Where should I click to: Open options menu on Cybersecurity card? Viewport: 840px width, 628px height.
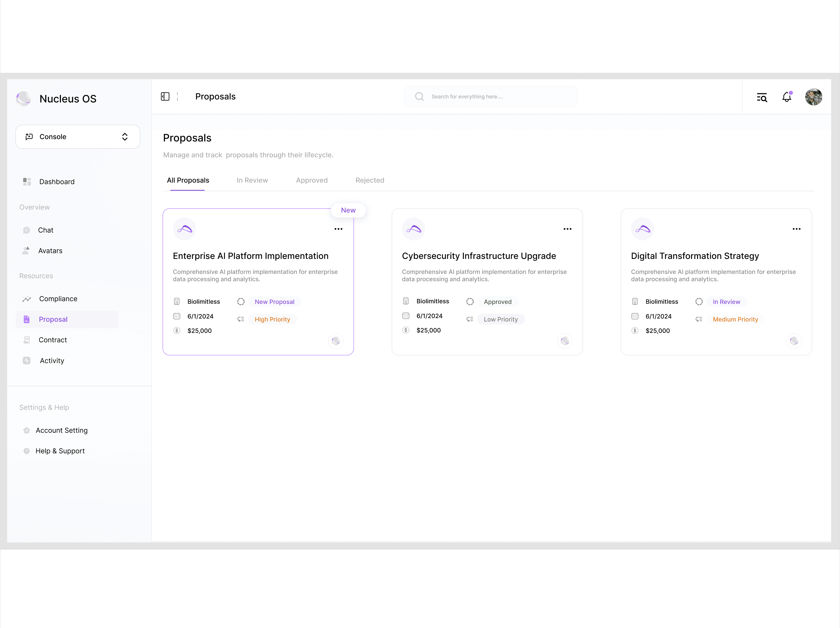(567, 229)
